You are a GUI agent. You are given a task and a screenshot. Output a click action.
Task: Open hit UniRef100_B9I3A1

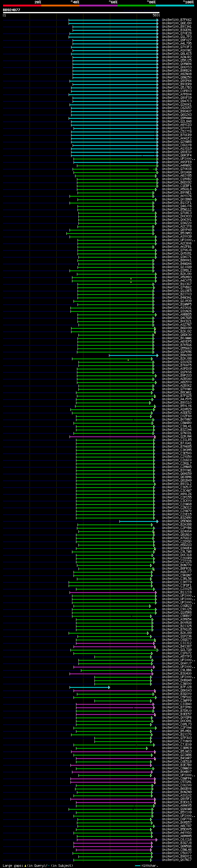pos(177,26)
